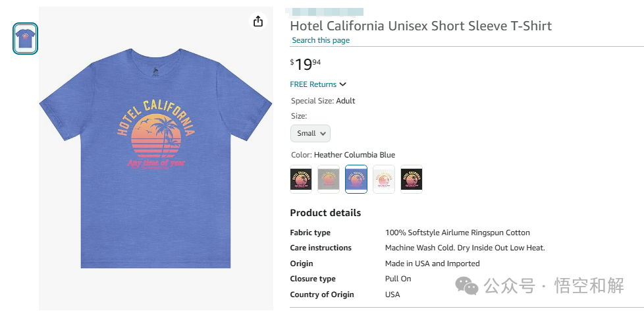
Task: Click the Hotel California Unisex T-Shirt title
Action: tap(421, 26)
